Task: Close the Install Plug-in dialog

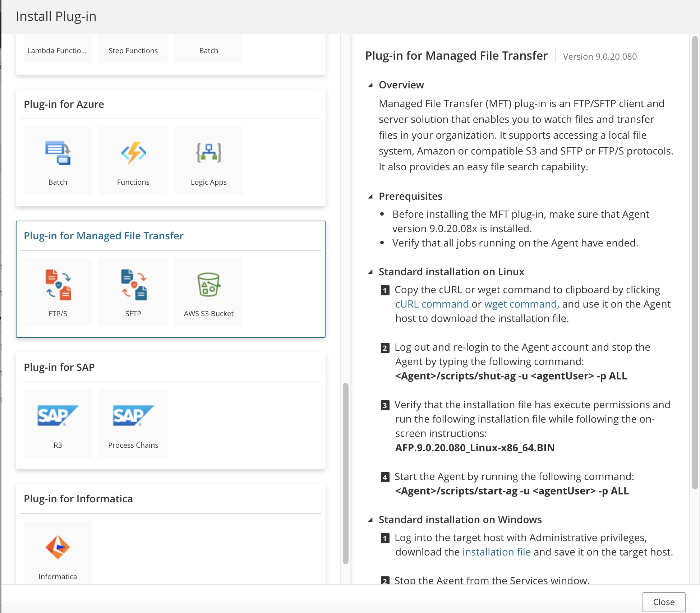Action: [663, 602]
